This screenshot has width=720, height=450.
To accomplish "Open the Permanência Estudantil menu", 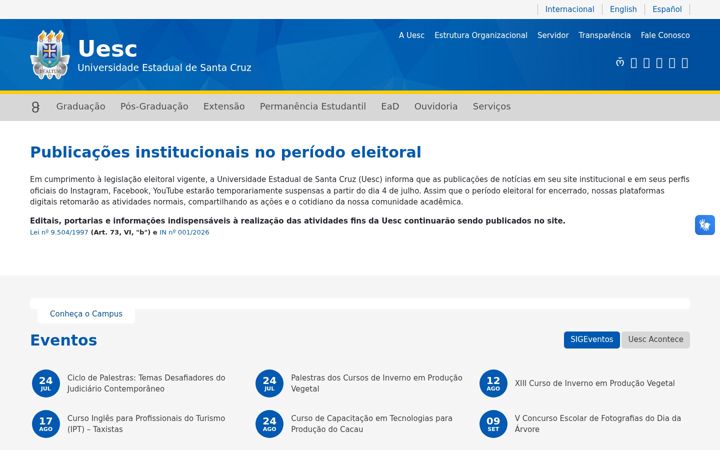I will coord(313,107).
